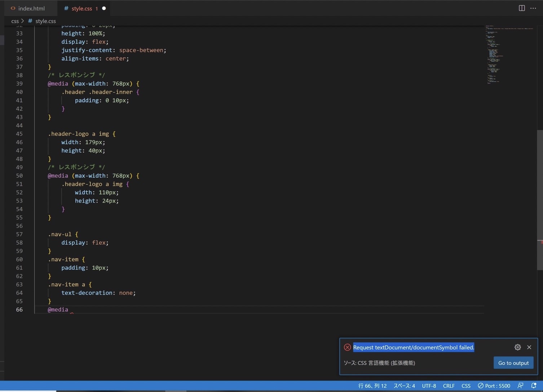543x392 pixels.
Task: Click the CSS file icon on style.css tab
Action: coord(66,8)
